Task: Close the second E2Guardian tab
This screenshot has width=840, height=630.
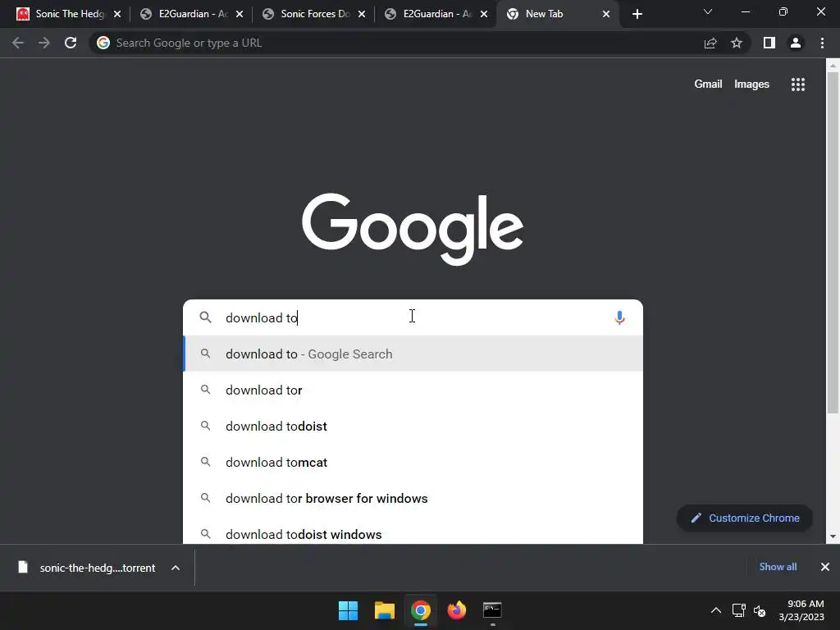Action: point(484,14)
